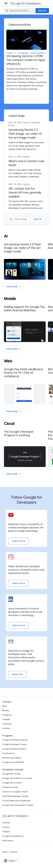Open Google Cloud & NVIDIA footer link
Image resolution: width=53 pixels, height=868 pixels.
[x=13, y=762]
